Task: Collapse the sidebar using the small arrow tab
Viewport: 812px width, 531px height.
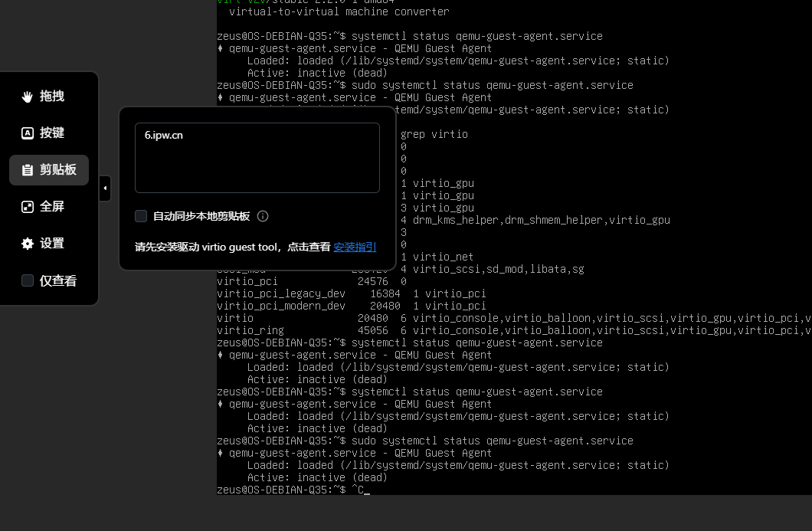Action: click(x=105, y=188)
